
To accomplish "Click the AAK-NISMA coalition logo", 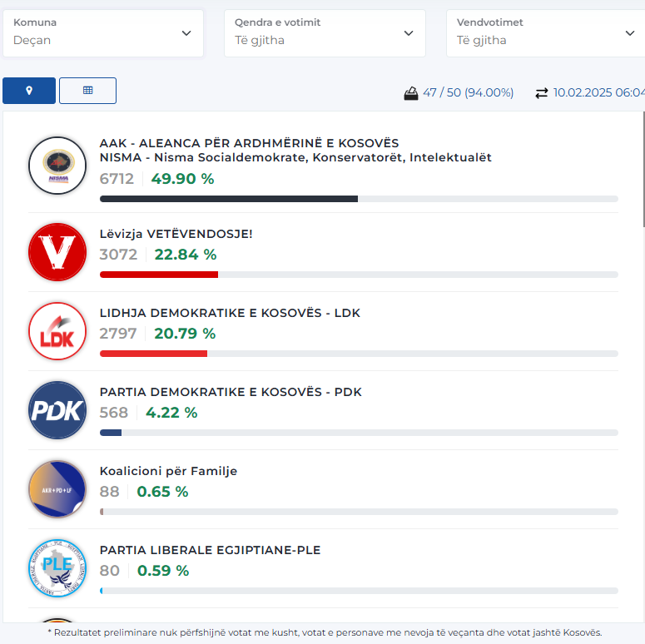I will 57,166.
